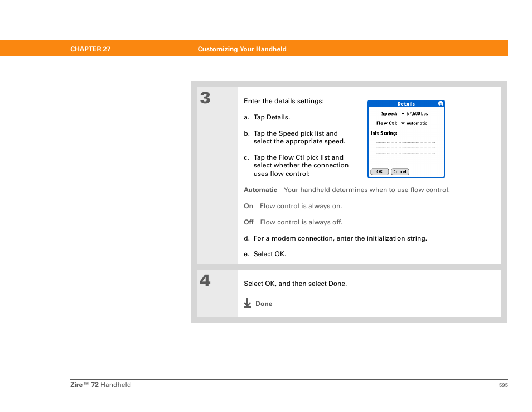Screen dimensions: 532x412
Task: Click the 'Details' dialog title
Action: point(406,104)
